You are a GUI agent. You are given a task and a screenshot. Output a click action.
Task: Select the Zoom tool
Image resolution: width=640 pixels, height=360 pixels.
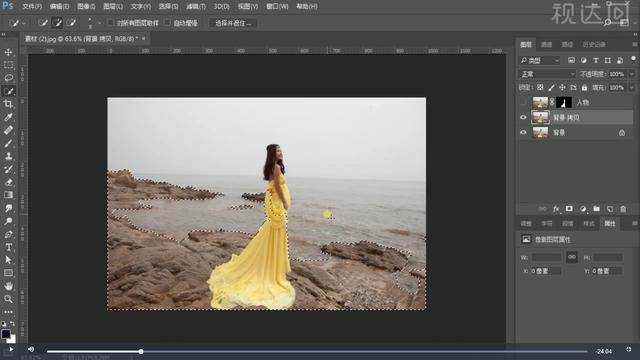[8, 299]
